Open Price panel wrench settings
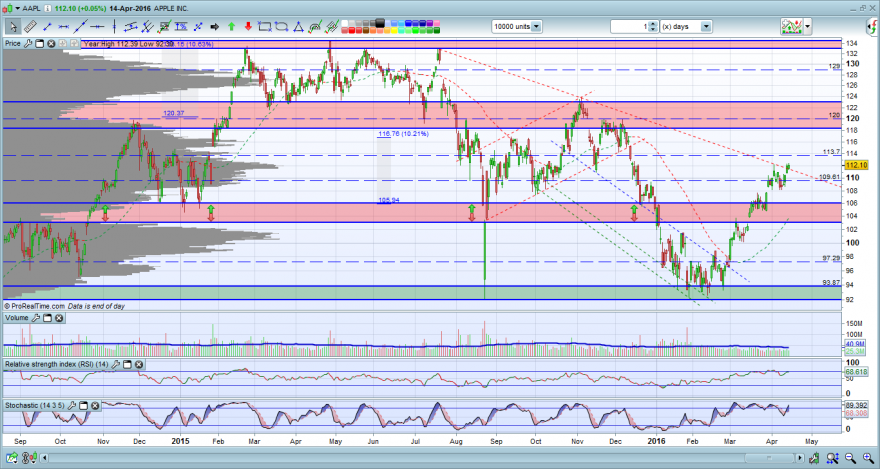The image size is (880, 469). (28, 43)
